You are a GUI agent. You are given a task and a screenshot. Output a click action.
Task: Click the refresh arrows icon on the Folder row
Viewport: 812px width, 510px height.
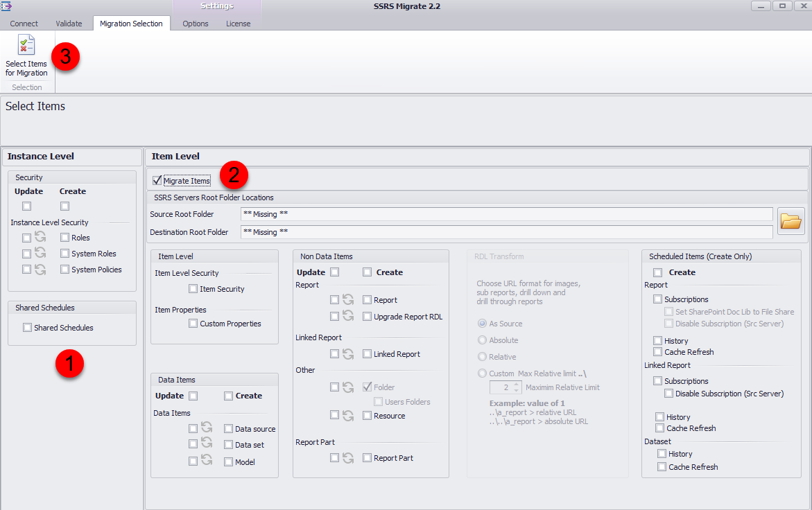pos(348,387)
